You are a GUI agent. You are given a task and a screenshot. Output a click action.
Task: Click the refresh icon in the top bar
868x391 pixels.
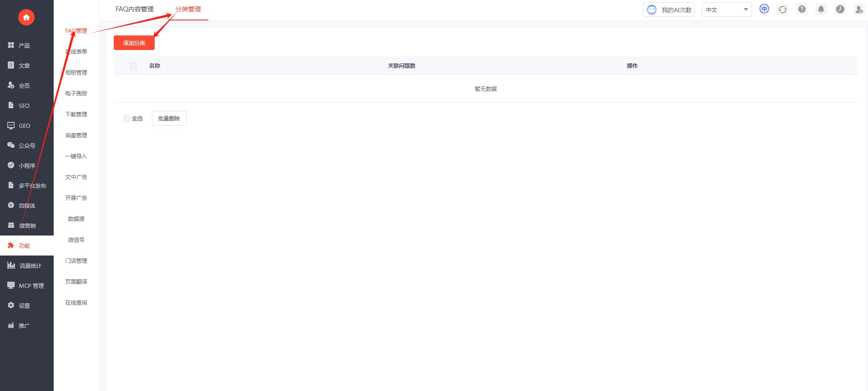pos(783,10)
